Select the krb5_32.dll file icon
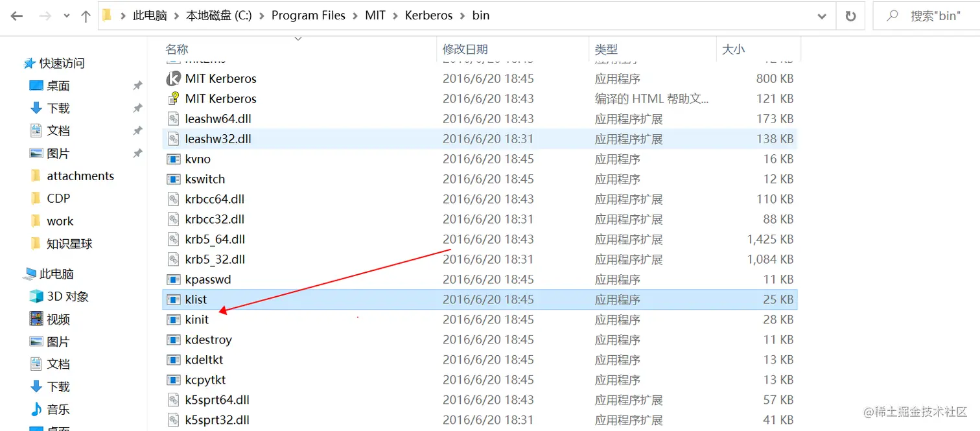The width and height of the screenshot is (980, 431). [x=173, y=259]
